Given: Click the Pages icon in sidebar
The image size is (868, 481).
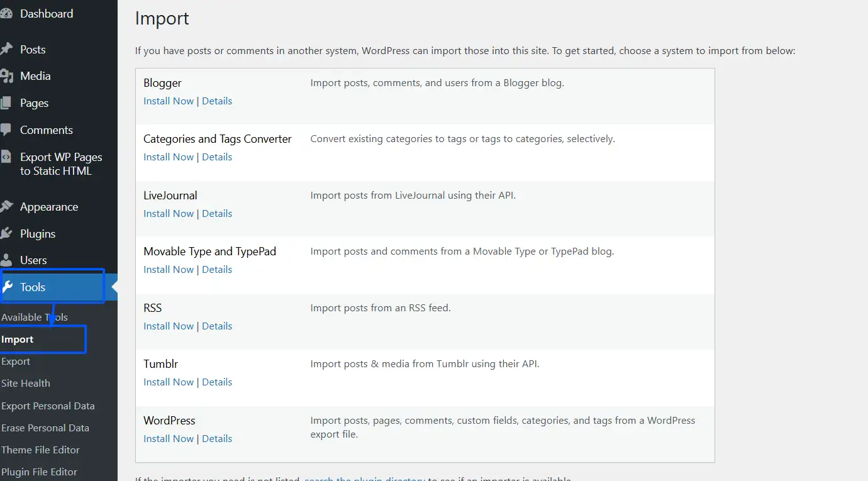Looking at the screenshot, I should tap(6, 103).
